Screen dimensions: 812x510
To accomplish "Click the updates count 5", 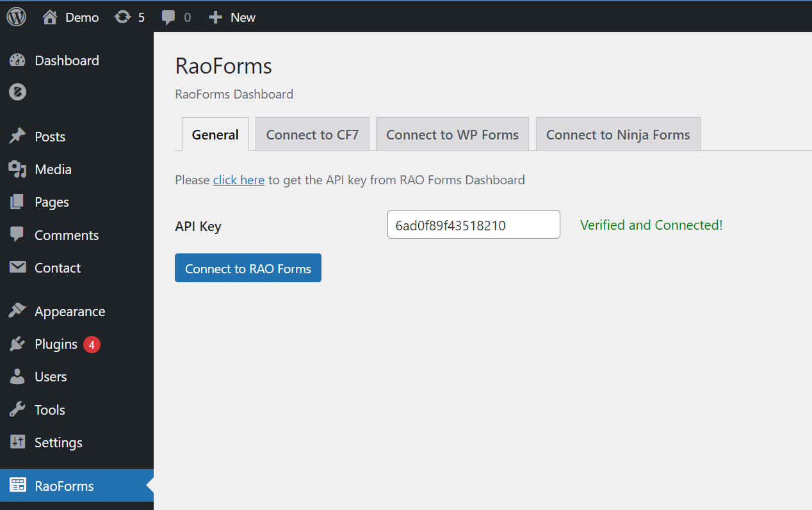I will coord(142,17).
